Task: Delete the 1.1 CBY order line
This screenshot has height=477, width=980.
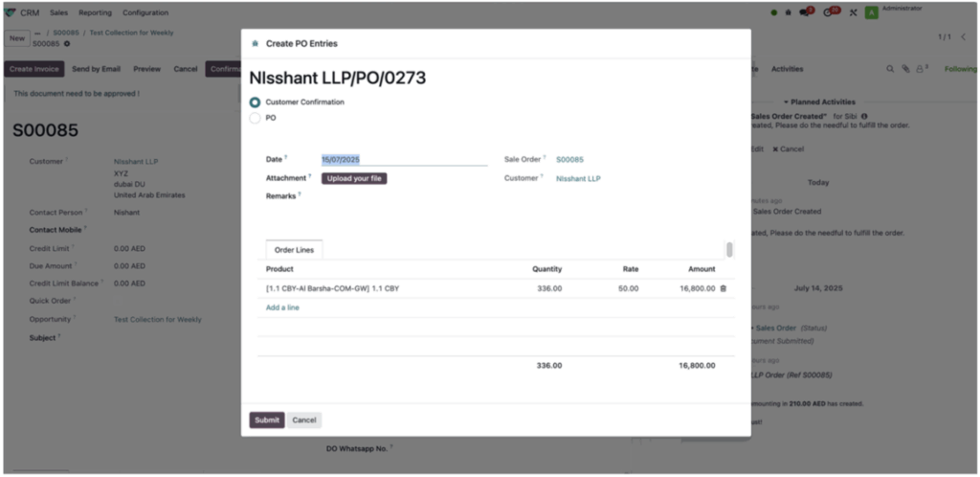Action: [723, 288]
